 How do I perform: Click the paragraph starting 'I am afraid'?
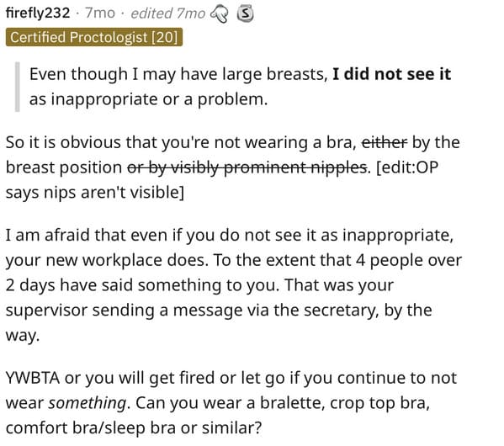tap(234, 285)
